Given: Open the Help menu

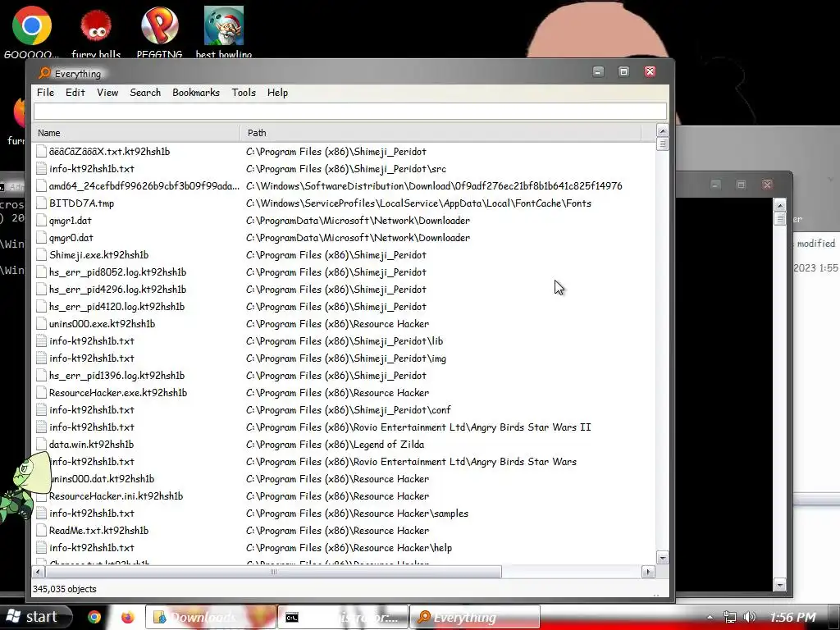Looking at the screenshot, I should click(277, 93).
